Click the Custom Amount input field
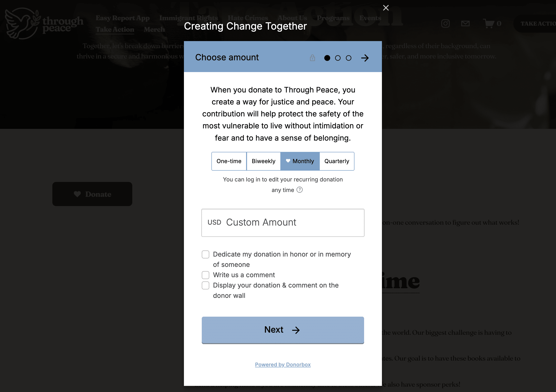 [283, 223]
